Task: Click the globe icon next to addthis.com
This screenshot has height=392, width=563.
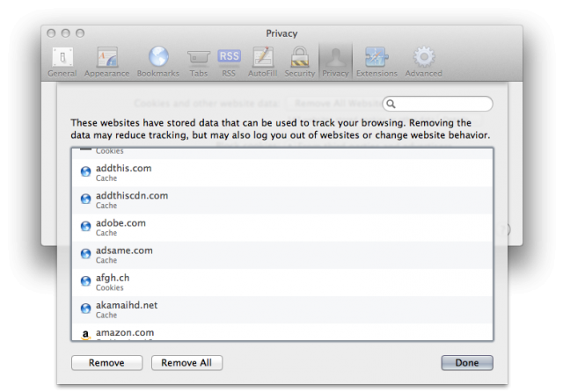Action: (x=85, y=171)
